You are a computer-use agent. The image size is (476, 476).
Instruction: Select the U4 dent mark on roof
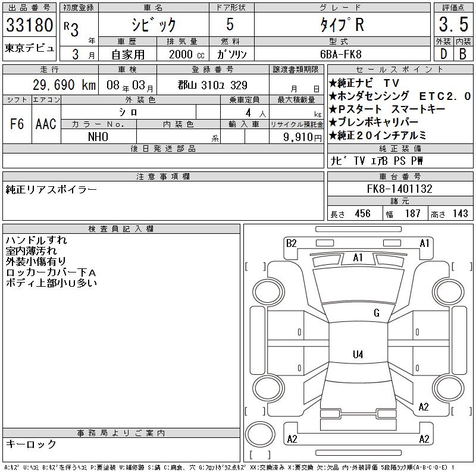(x=358, y=354)
